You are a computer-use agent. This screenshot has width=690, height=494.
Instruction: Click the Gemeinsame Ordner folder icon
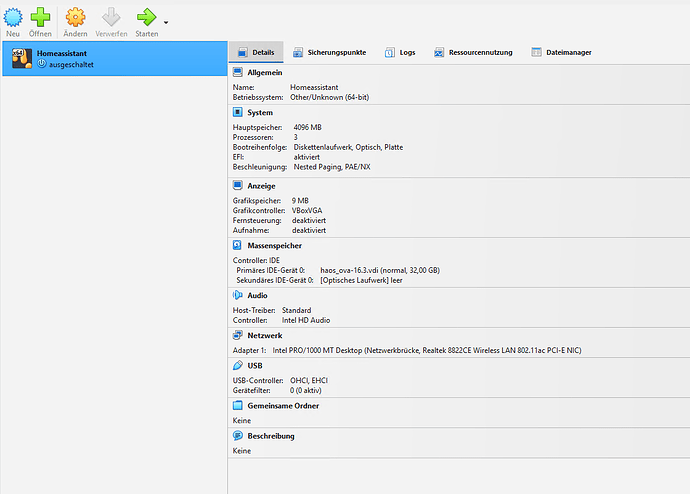coord(238,405)
